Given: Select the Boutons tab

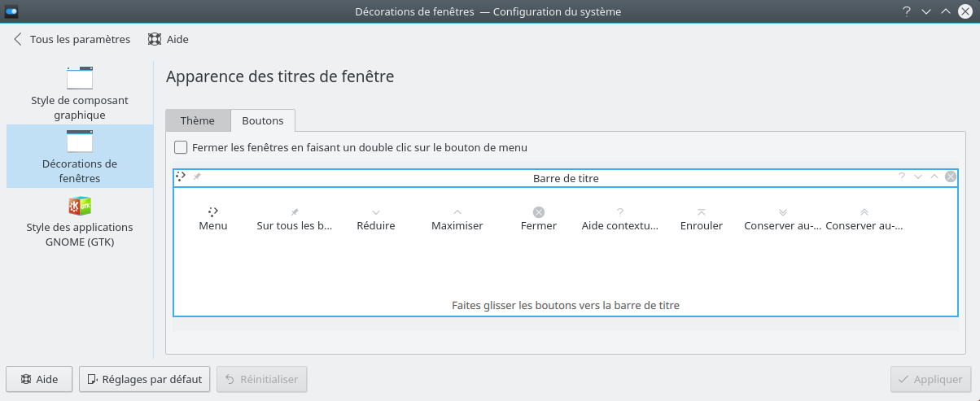Looking at the screenshot, I should point(263,120).
